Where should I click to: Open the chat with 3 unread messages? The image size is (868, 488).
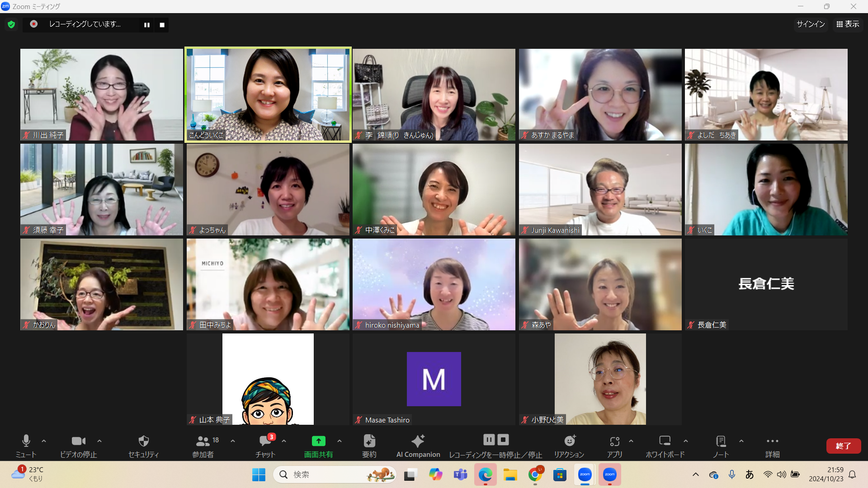(x=265, y=446)
